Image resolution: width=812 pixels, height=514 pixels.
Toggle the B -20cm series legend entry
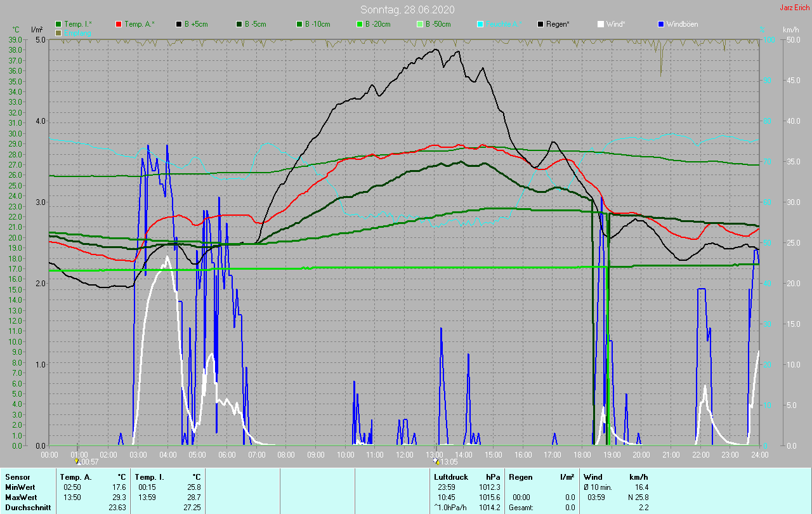(360, 24)
